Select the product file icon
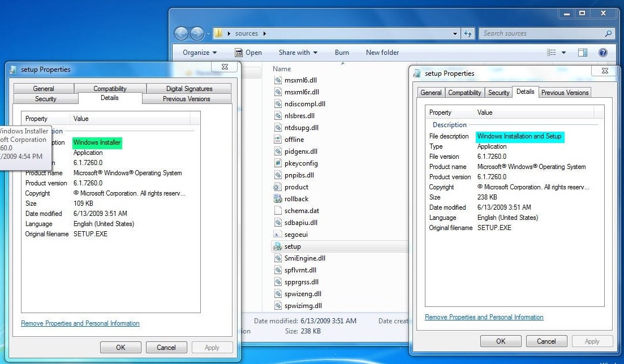Screen dimensions: 624x364 pos(277,187)
